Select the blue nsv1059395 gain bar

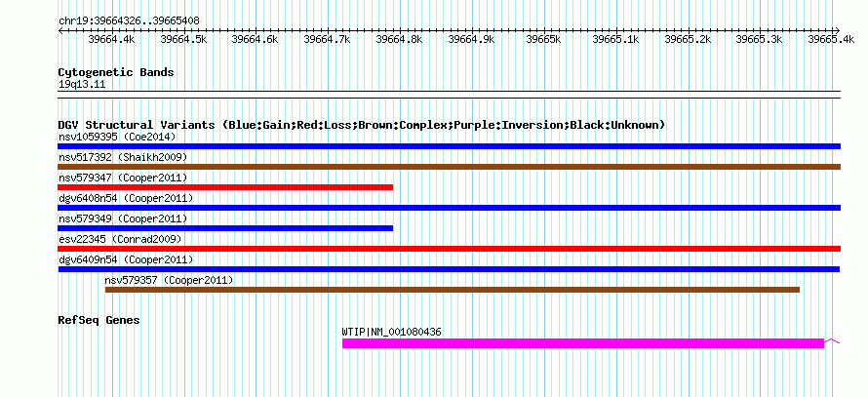(x=449, y=146)
